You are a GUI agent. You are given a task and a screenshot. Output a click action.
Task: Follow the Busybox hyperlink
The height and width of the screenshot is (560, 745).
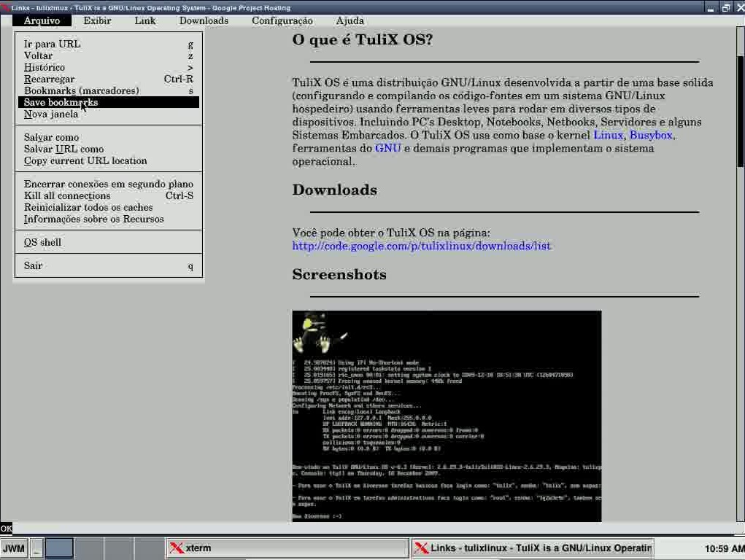[x=651, y=135]
